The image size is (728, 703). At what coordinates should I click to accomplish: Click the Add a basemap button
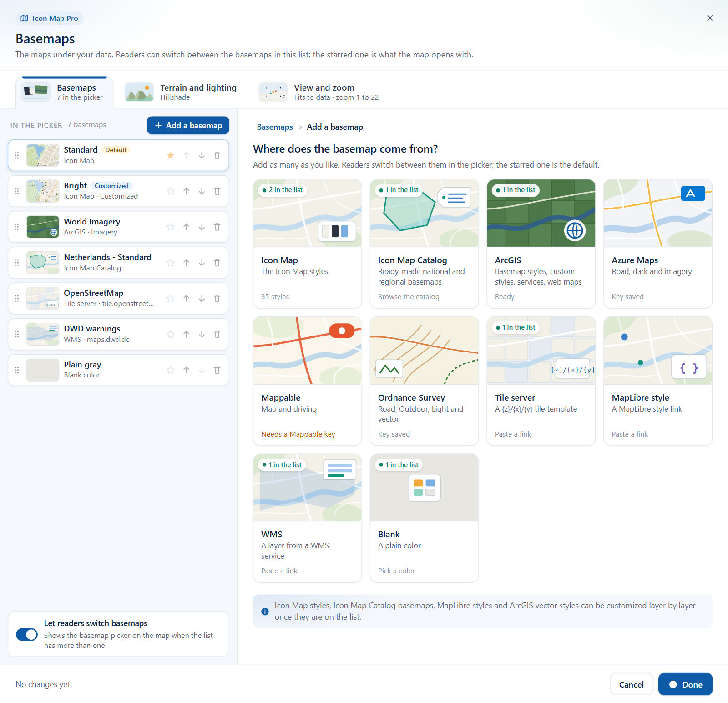(188, 125)
